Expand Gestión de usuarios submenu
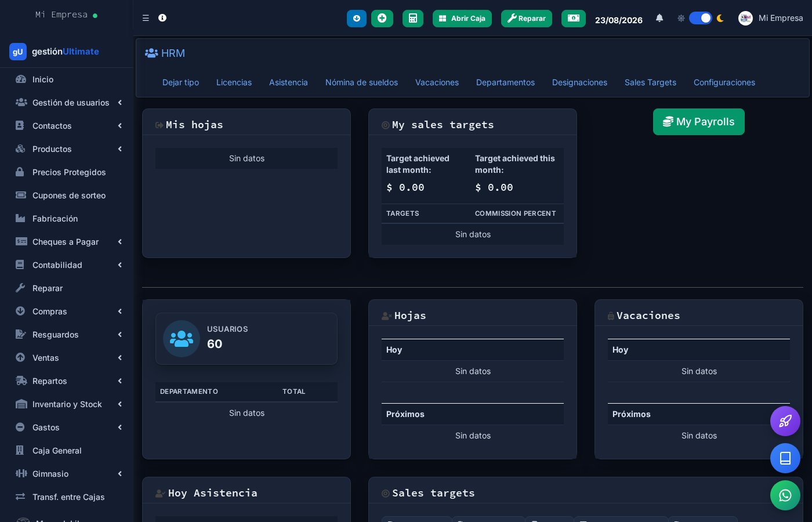The image size is (812, 522). [x=67, y=103]
